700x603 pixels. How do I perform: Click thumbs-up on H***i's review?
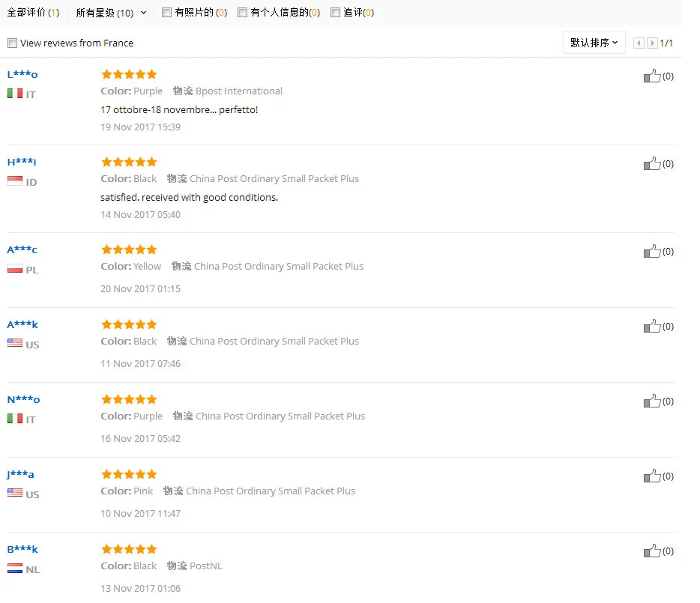pyautogui.click(x=652, y=163)
